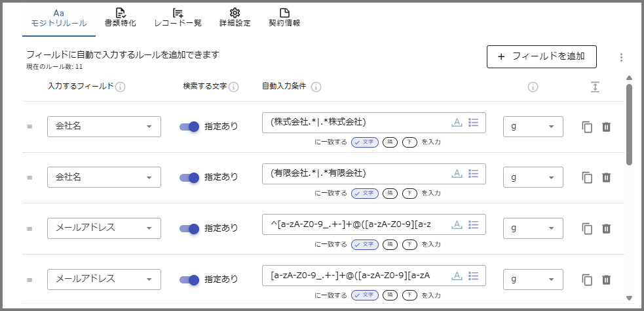Switch to the 書類特化 tab
Screen dimensions: 644x311
pyautogui.click(x=121, y=17)
